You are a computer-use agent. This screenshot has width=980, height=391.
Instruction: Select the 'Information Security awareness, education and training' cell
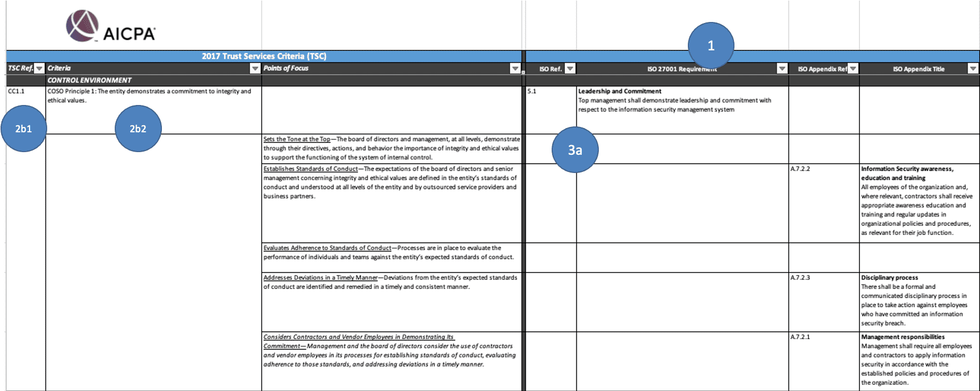coord(919,203)
